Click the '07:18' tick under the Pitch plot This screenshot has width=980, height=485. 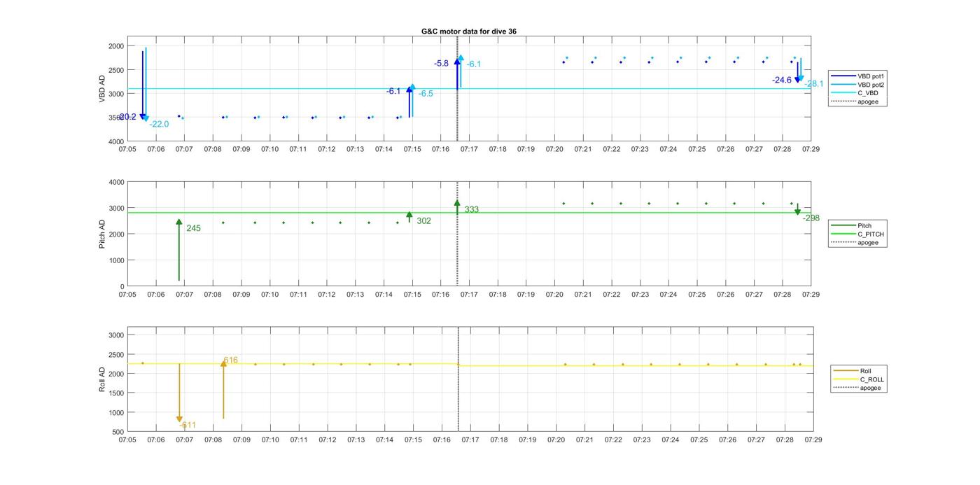[498, 295]
